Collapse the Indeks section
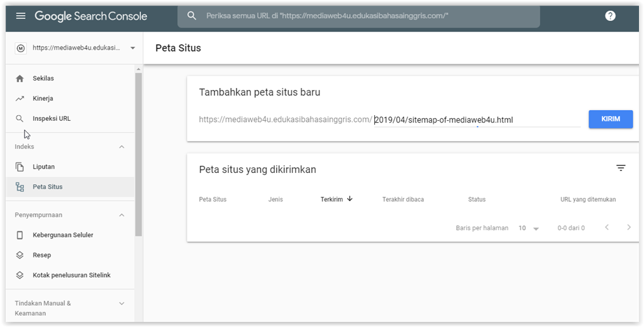 [121, 147]
